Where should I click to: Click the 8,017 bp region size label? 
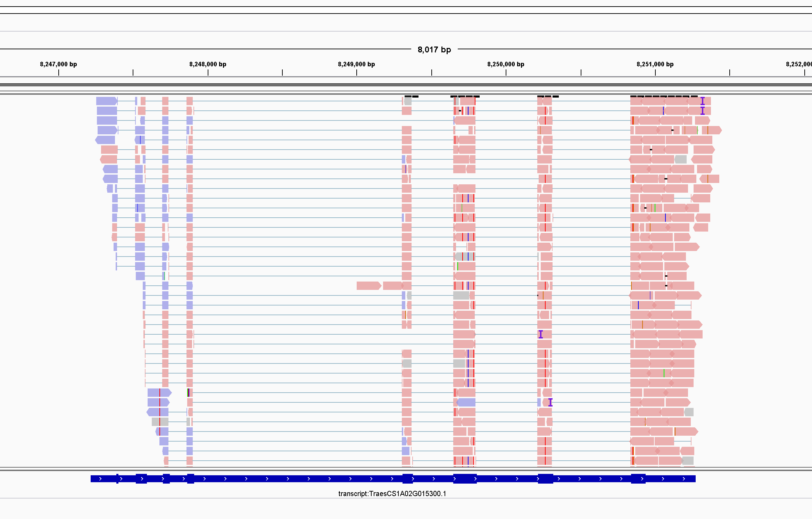[434, 50]
